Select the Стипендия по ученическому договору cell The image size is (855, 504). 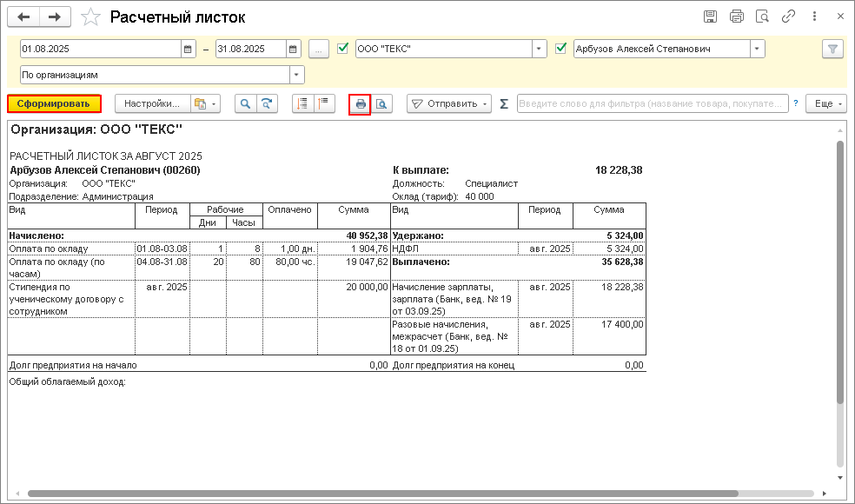pyautogui.click(x=71, y=299)
